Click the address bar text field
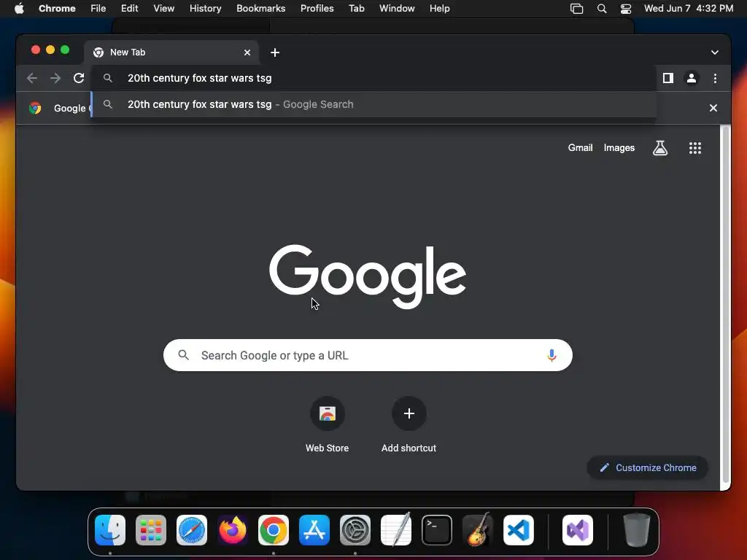 point(374,78)
